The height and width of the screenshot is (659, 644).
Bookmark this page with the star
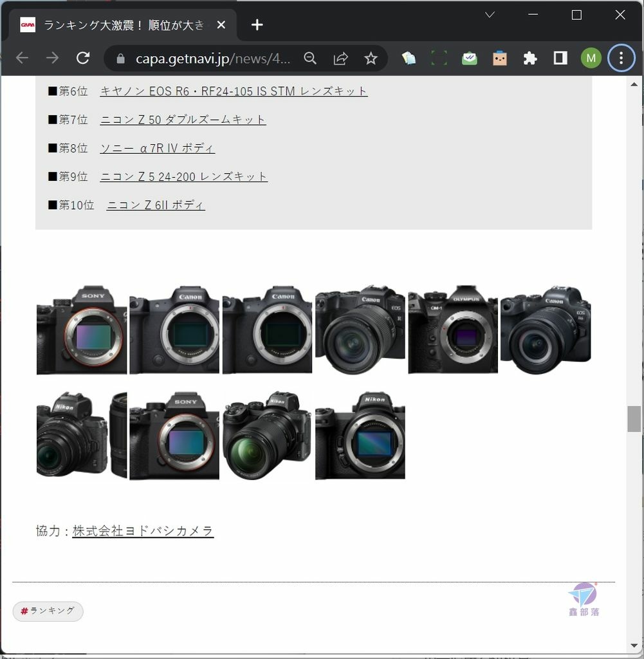pyautogui.click(x=371, y=58)
